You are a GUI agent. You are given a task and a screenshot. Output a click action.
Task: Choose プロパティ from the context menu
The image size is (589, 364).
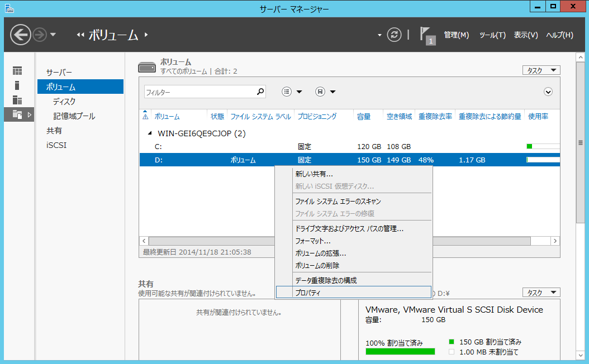[x=308, y=293]
